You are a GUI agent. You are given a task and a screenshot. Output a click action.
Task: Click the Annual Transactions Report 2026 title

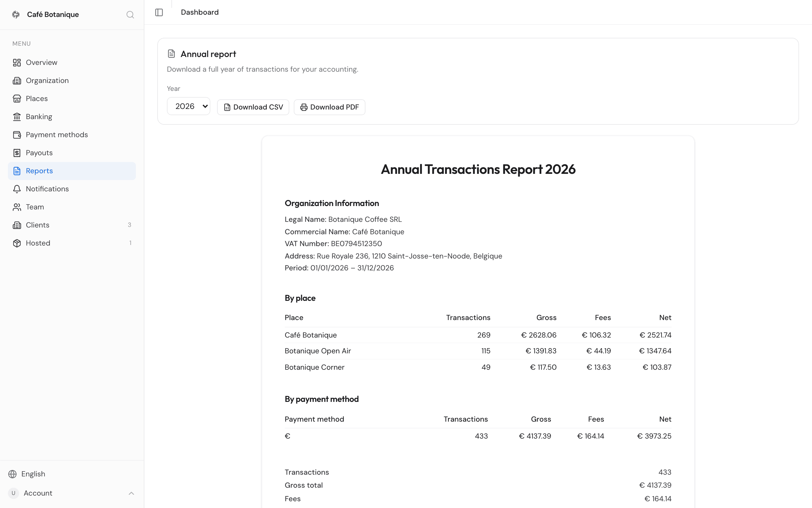coord(478,169)
